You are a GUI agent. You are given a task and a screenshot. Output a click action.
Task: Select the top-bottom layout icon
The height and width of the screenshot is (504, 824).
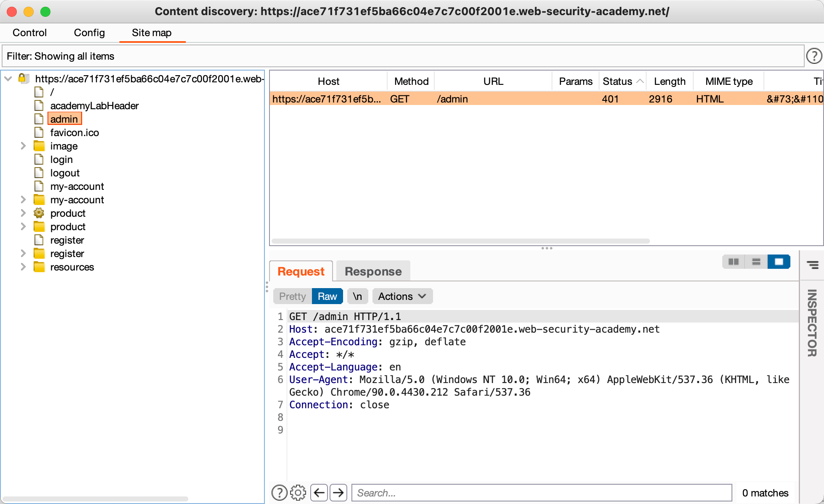[756, 262]
